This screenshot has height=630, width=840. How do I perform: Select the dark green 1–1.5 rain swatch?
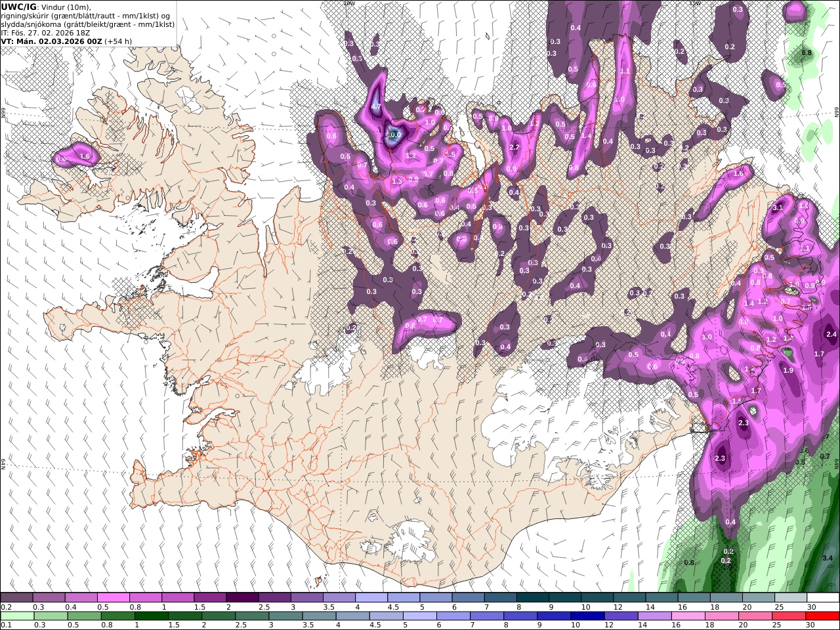tap(152, 616)
